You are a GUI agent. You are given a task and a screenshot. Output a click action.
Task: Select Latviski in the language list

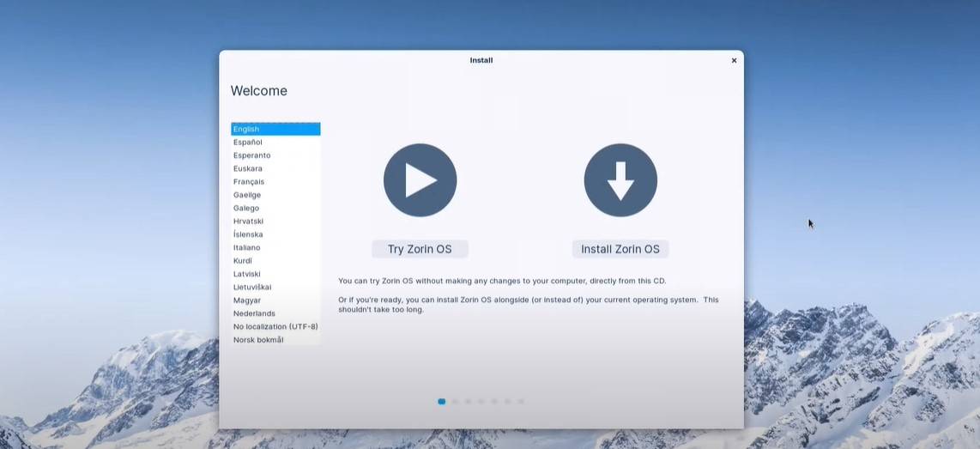pyautogui.click(x=275, y=273)
